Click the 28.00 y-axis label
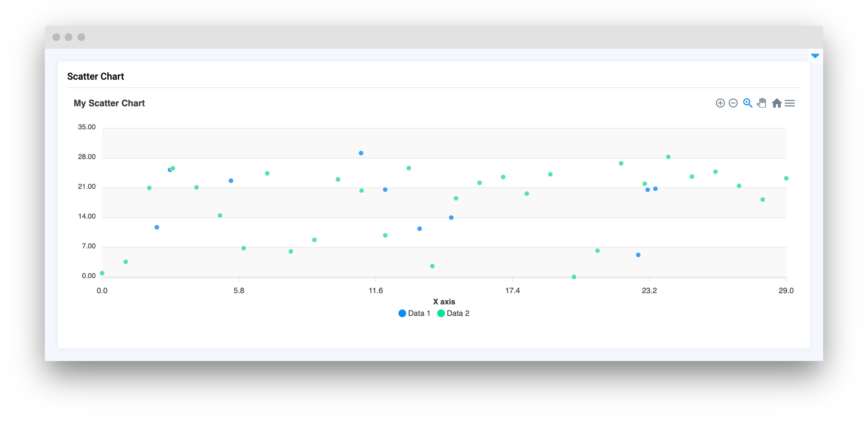The width and height of the screenshot is (868, 425). (87, 157)
